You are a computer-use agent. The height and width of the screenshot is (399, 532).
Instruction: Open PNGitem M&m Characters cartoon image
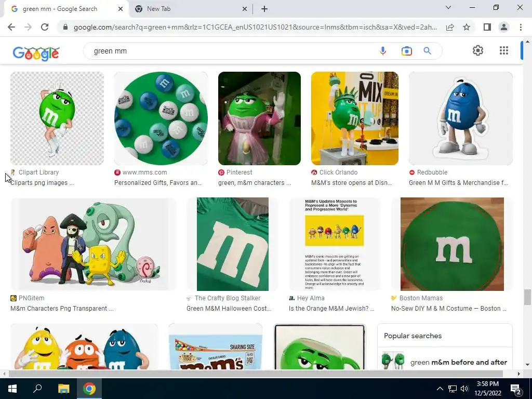tap(94, 244)
